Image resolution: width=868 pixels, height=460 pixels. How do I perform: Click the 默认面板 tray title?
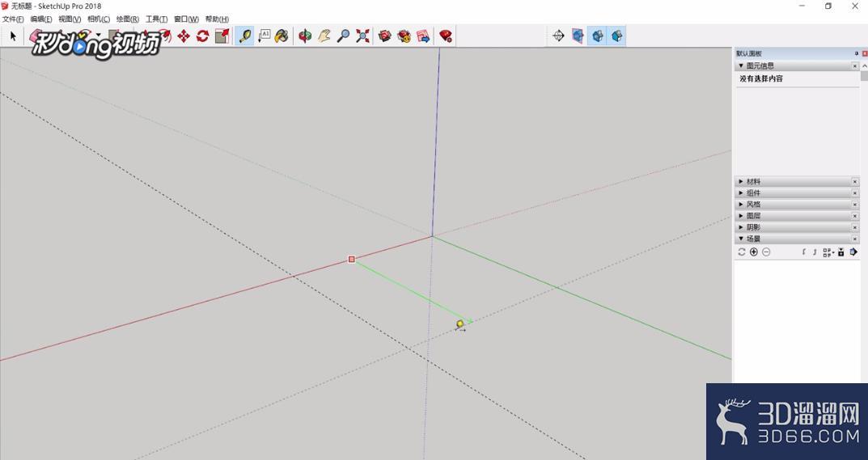point(748,53)
